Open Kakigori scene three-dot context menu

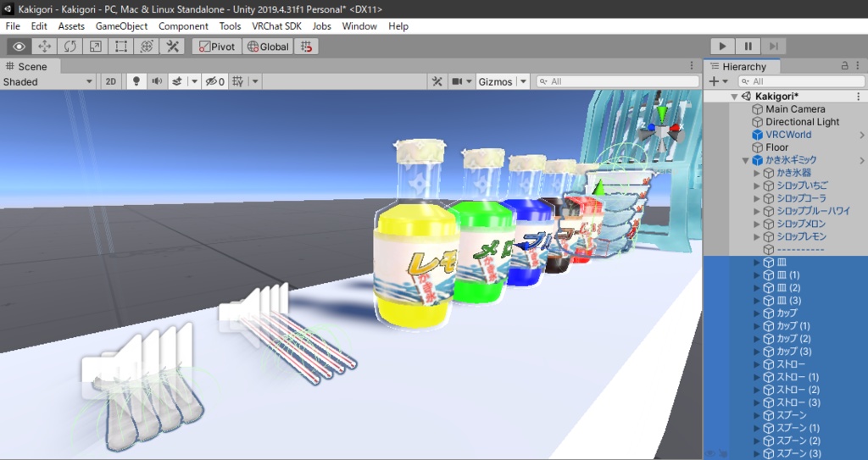pos(859,97)
